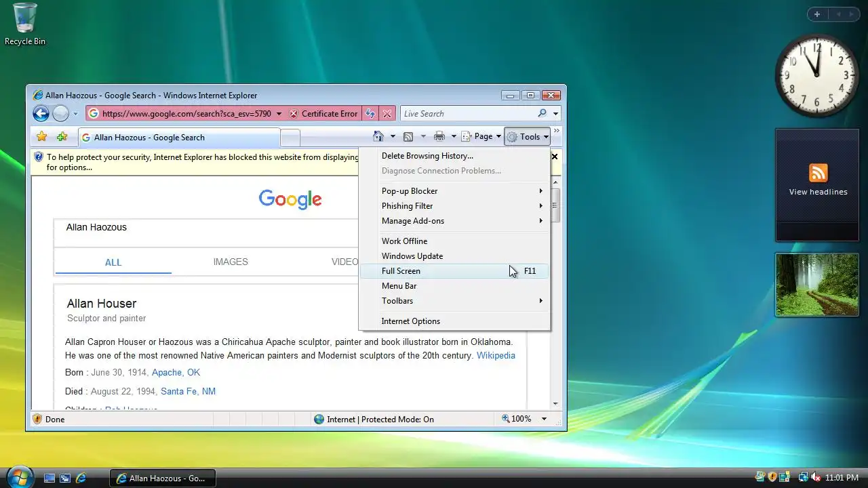
Task: Open Internet Options from Tools menu
Action: click(454, 321)
